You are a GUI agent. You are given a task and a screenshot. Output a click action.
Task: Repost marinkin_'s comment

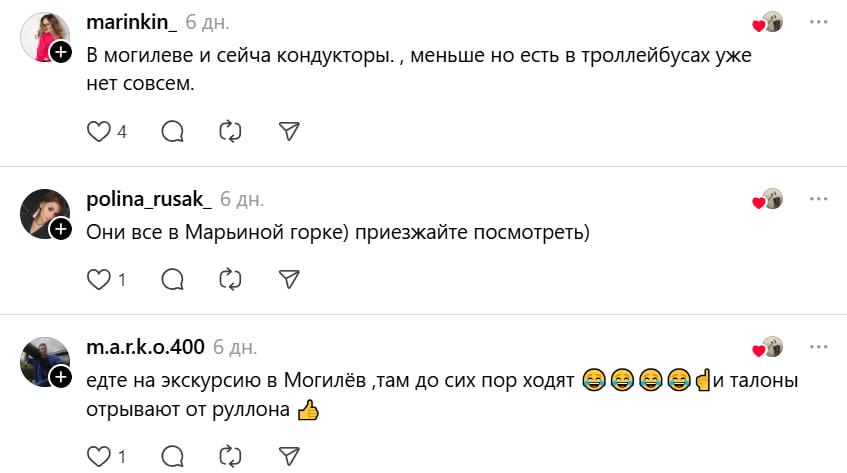[230, 131]
